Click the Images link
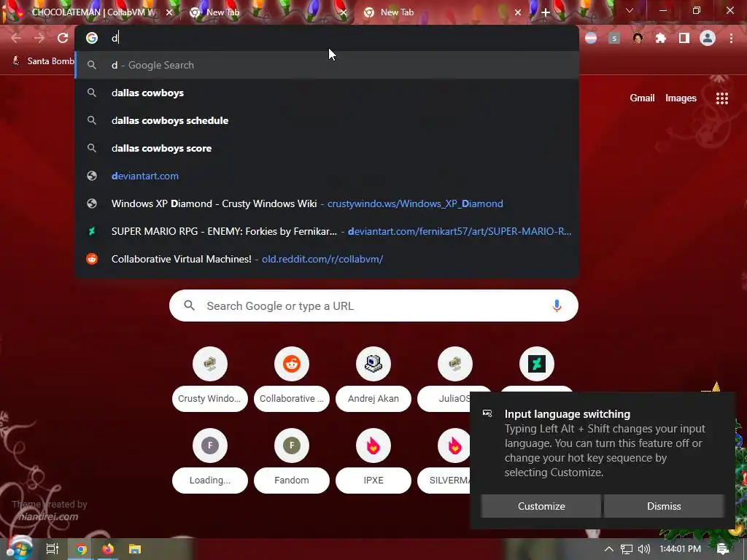 [681, 98]
